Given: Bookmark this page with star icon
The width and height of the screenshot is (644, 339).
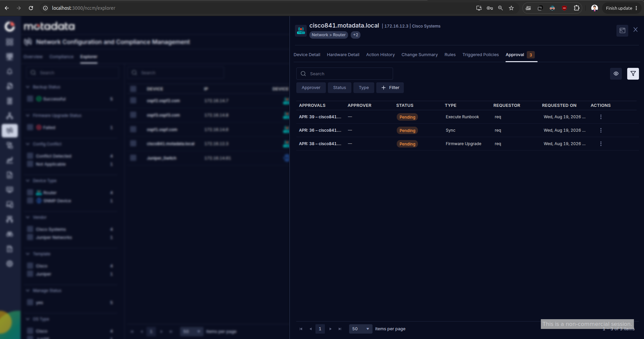Looking at the screenshot, I should 511,8.
